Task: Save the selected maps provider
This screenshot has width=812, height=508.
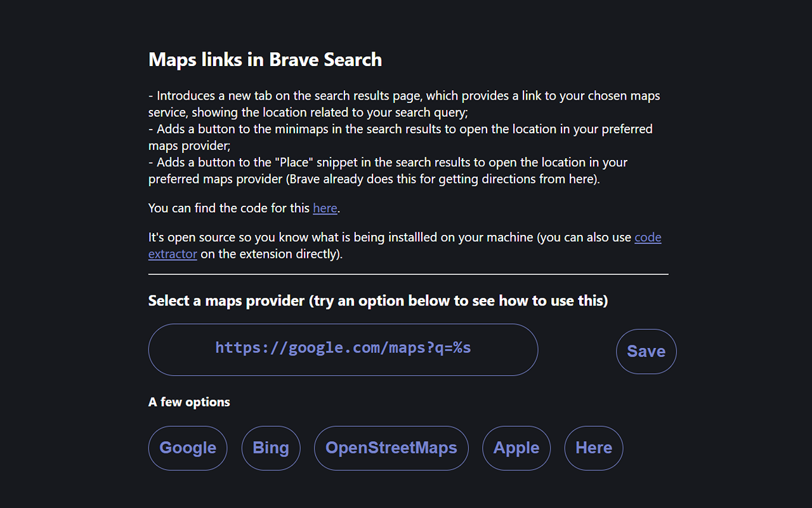Action: point(646,351)
